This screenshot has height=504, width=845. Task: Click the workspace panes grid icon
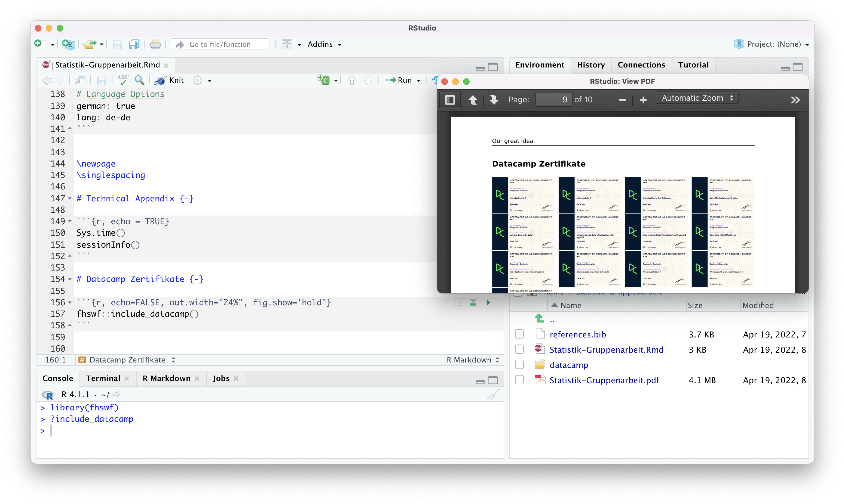pyautogui.click(x=287, y=44)
